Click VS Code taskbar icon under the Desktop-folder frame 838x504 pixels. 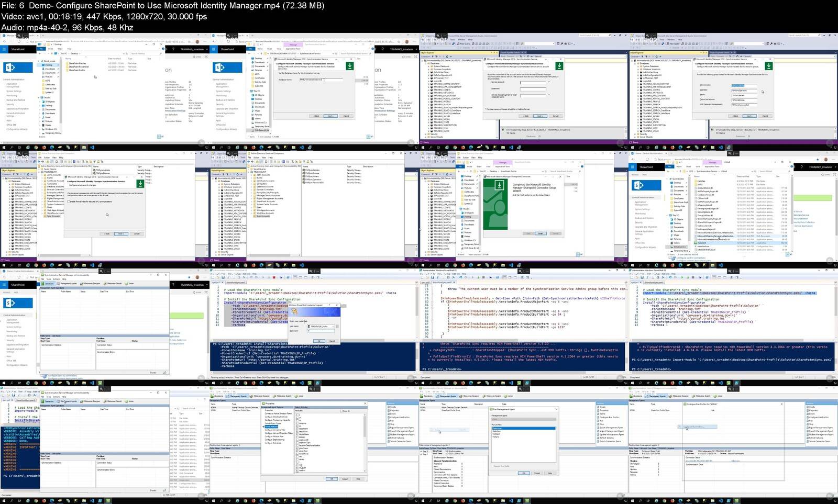click(x=92, y=148)
